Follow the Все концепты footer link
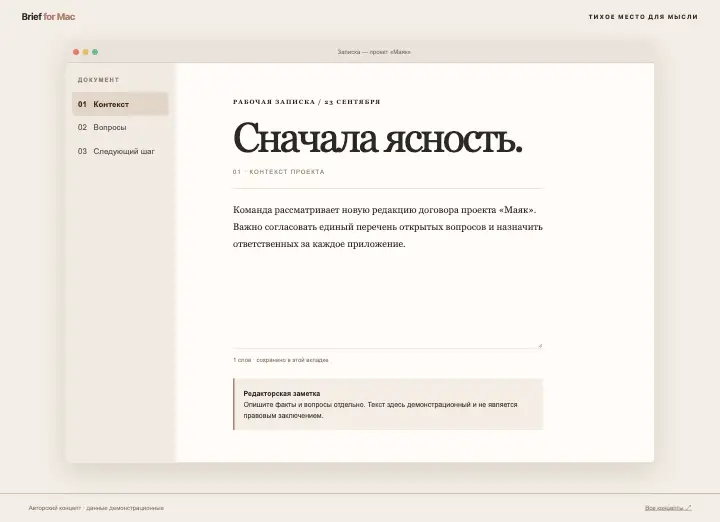The height and width of the screenshot is (522, 720). coord(668,508)
